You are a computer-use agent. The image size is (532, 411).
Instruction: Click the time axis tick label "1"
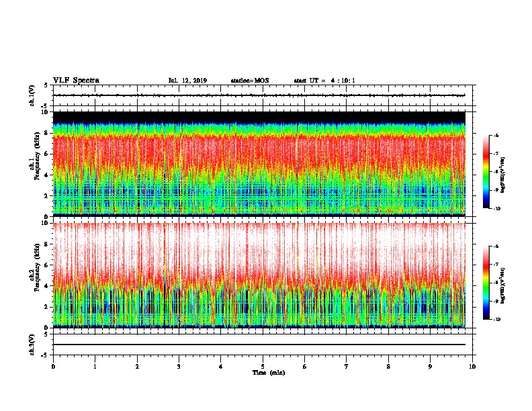[95, 367]
